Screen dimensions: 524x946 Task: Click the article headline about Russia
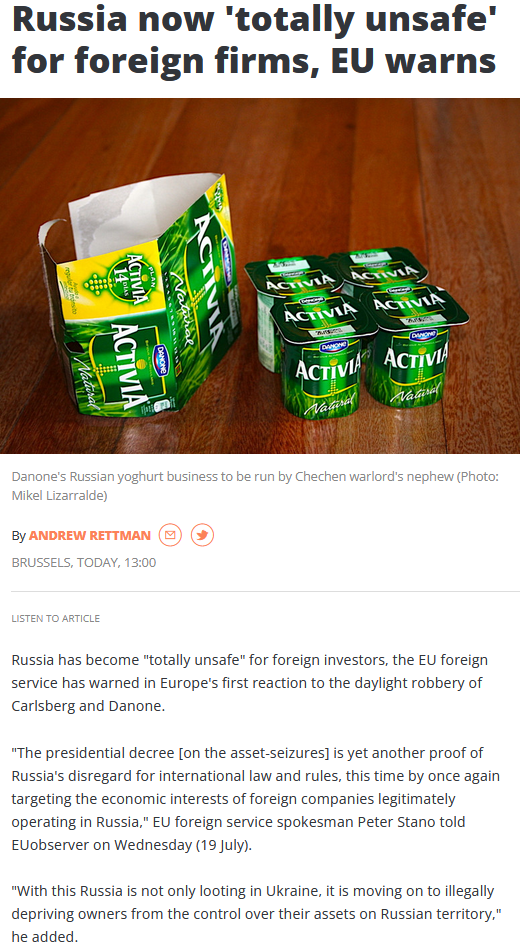pyautogui.click(x=254, y=40)
